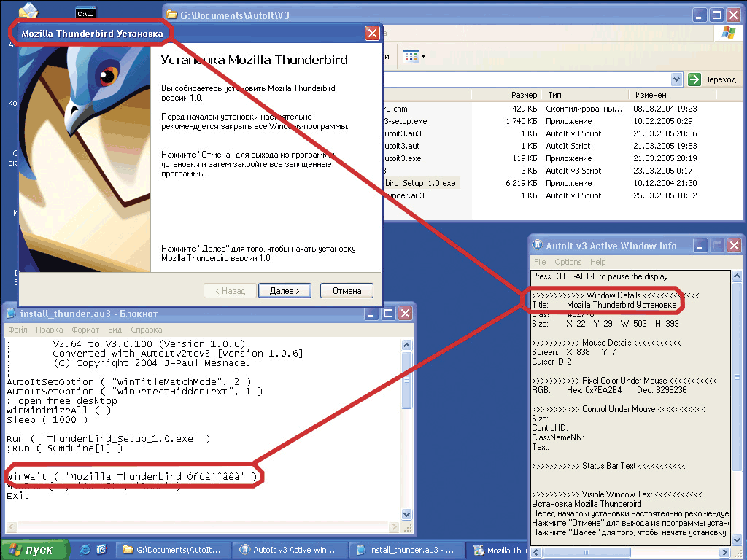Select the bird_Setup_1.0.exe file in Explorer
This screenshot has height=560, width=747.
[421, 183]
